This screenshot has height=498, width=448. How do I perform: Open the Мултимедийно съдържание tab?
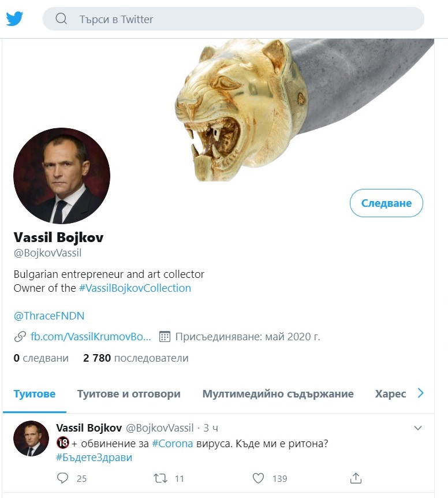click(278, 394)
